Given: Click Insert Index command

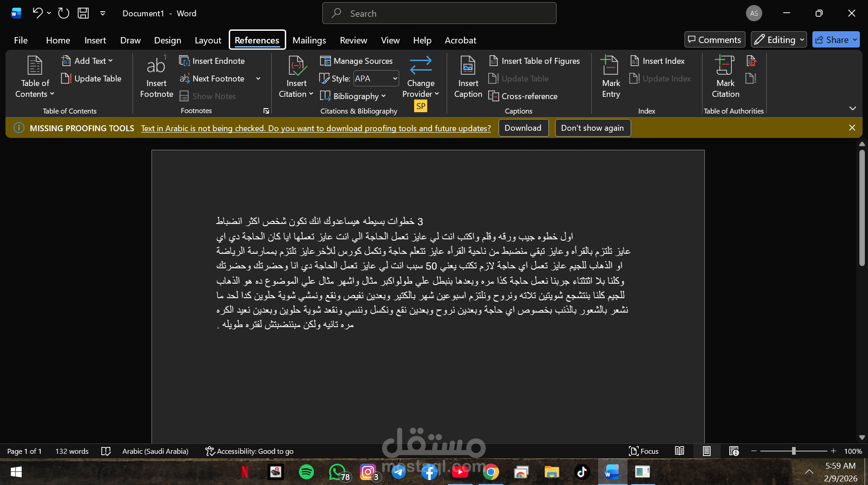Looking at the screenshot, I should 657,61.
